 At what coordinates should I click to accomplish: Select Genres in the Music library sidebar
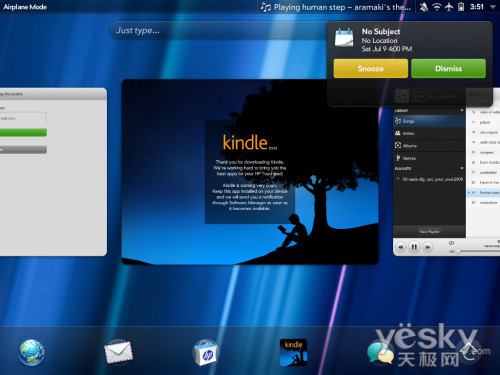[429, 158]
